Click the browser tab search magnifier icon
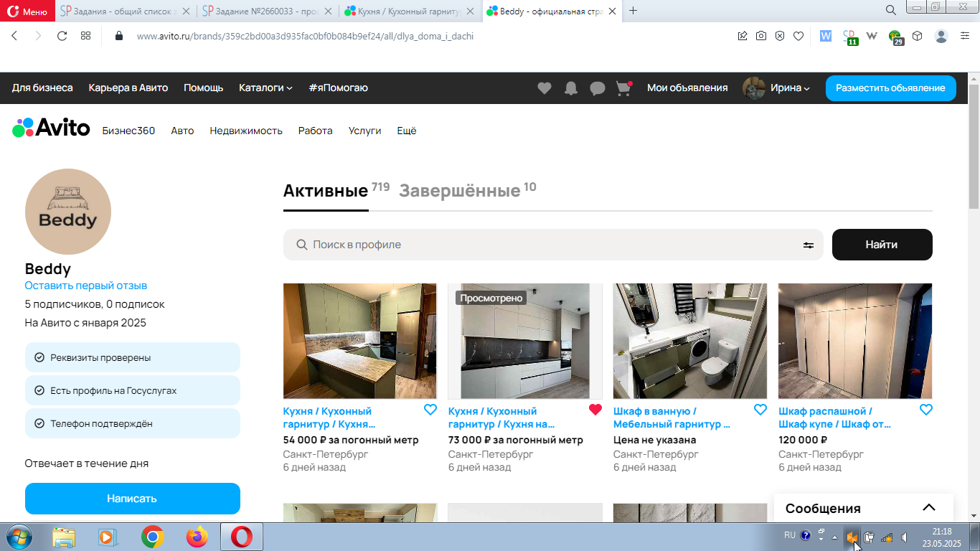The image size is (980, 551). [890, 10]
